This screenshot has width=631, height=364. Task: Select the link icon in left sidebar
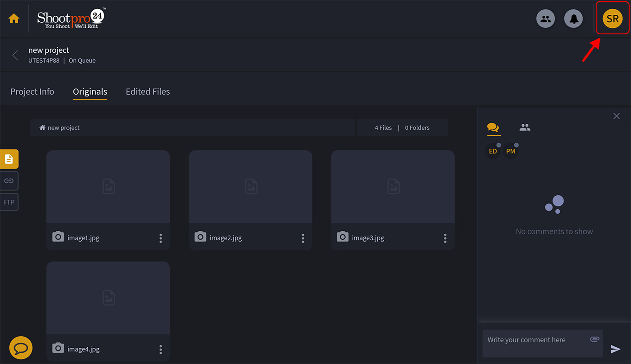click(x=9, y=181)
